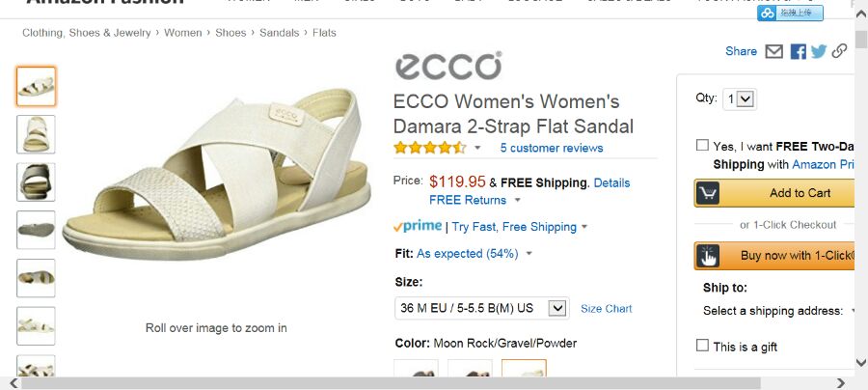Viewport: 868px width, 390px height.
Task: Click the blue cloud upload icon
Action: (768, 14)
